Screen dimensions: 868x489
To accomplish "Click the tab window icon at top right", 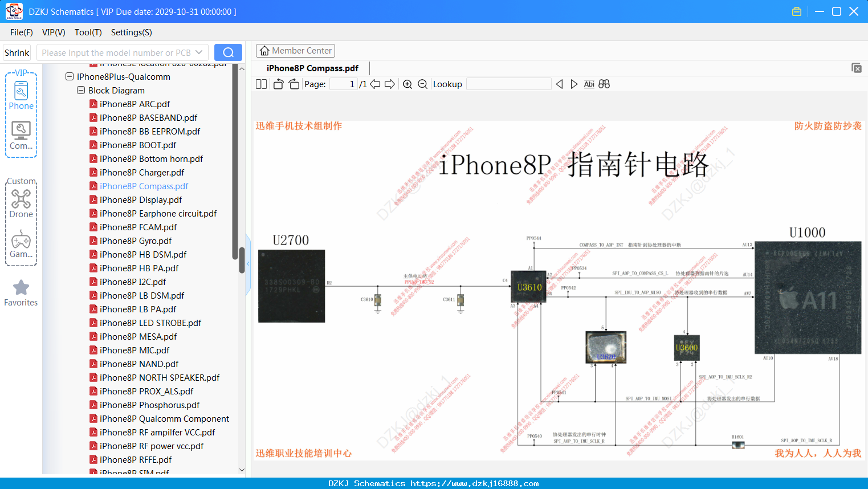I will pyautogui.click(x=856, y=68).
